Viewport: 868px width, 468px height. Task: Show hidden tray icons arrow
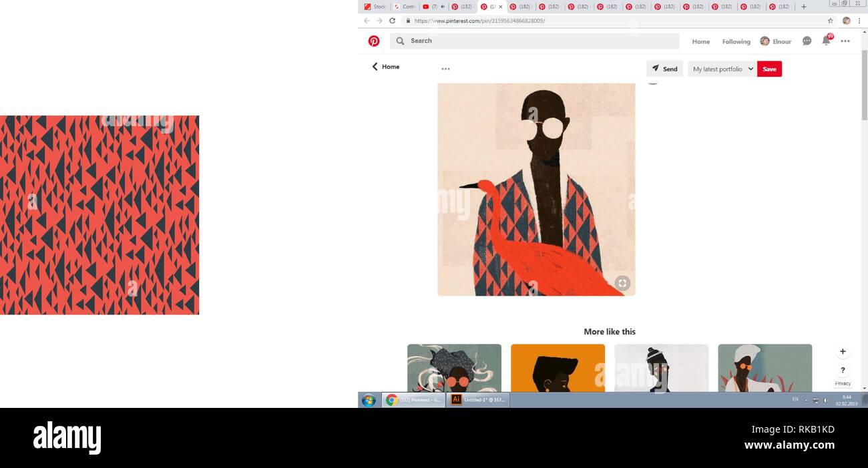click(x=807, y=400)
